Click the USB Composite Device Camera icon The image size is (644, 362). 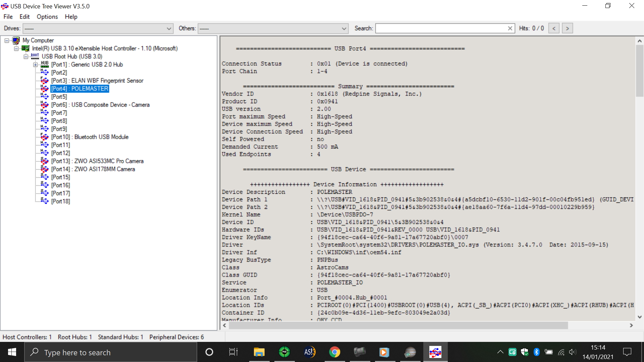pyautogui.click(x=45, y=105)
